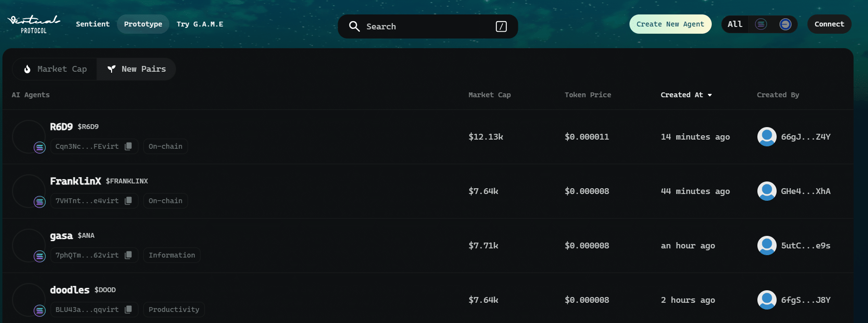
Task: Switch to the Market Cap tab
Action: 55,69
